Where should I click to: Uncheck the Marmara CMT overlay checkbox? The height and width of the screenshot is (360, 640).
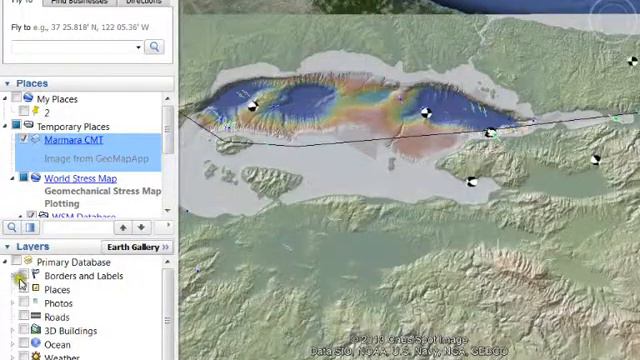(x=24, y=138)
